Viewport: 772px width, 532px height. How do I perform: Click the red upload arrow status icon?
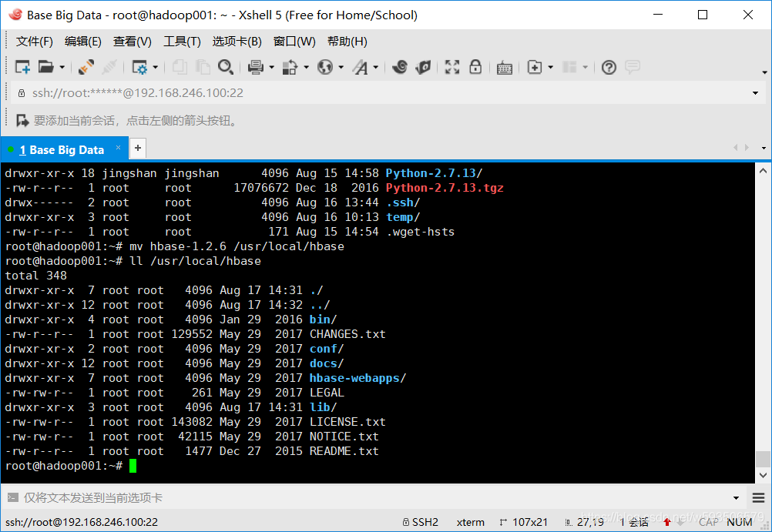coord(667,522)
